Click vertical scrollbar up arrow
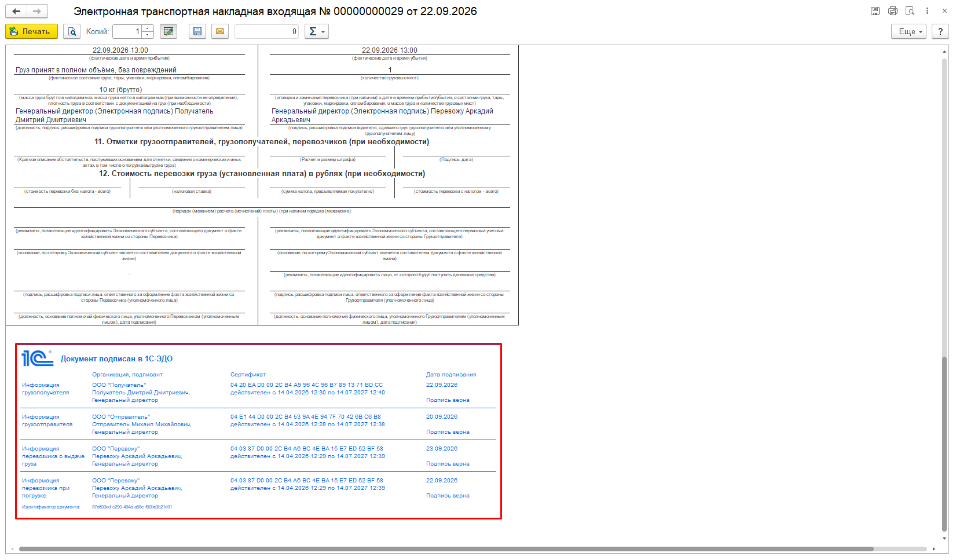The image size is (956, 560). [x=944, y=52]
